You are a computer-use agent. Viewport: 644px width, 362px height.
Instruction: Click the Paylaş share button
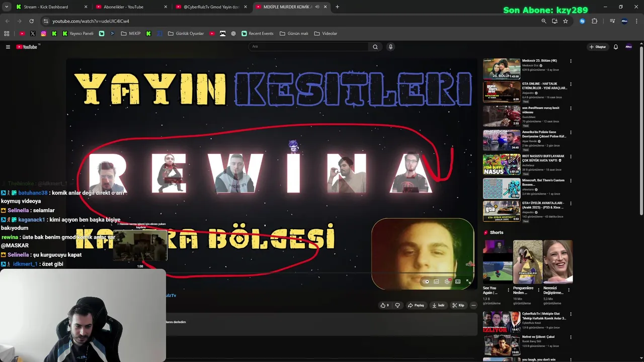point(416,305)
